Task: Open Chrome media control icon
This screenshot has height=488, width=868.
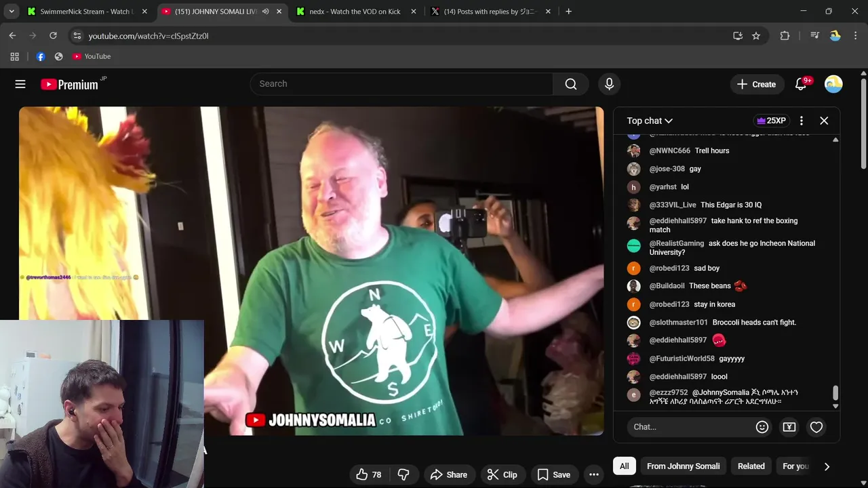Action: [x=814, y=36]
